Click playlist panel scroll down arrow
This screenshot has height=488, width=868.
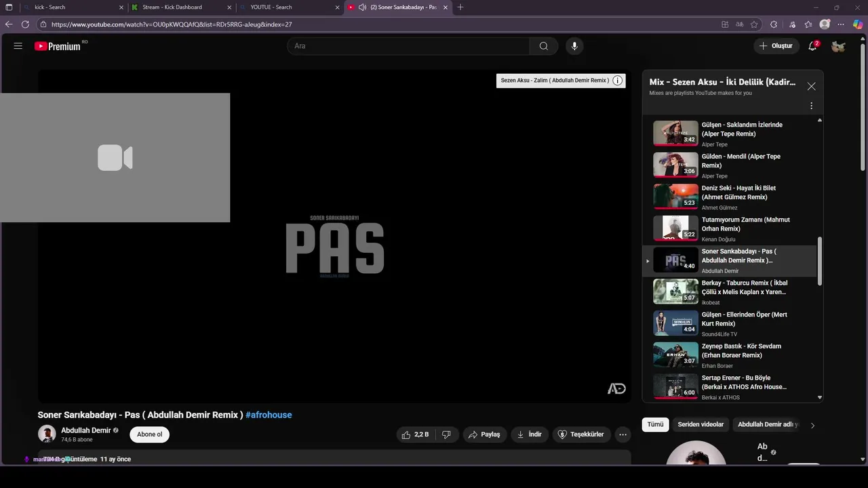point(820,398)
